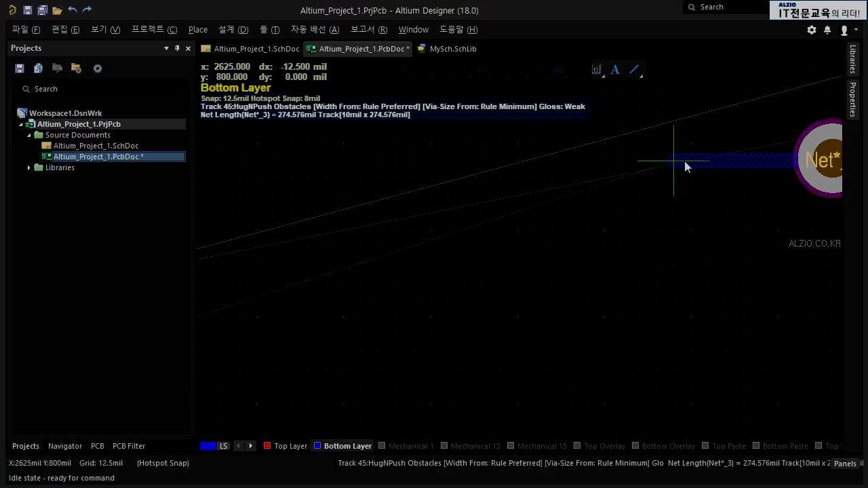Select Altium_Project_1.PcbDoc in project tree
Viewport: 868px width, 488px height.
(x=113, y=157)
